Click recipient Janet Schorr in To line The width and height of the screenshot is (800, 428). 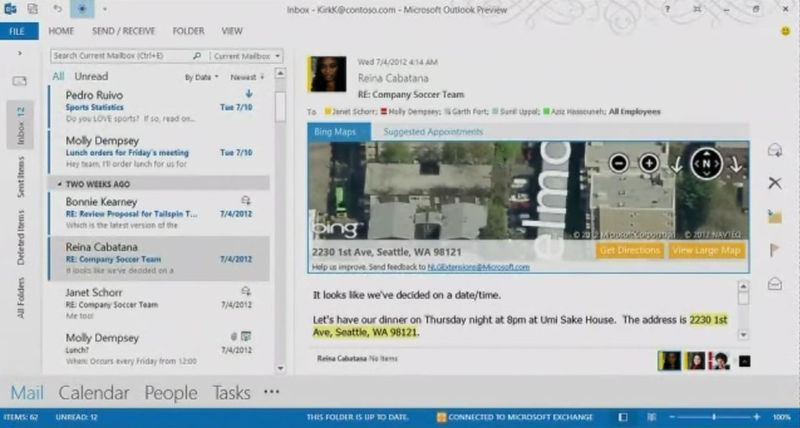point(352,111)
